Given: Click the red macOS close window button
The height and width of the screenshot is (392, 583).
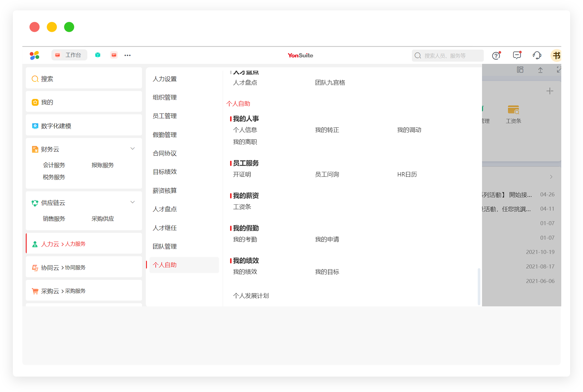Looking at the screenshot, I should click(35, 27).
